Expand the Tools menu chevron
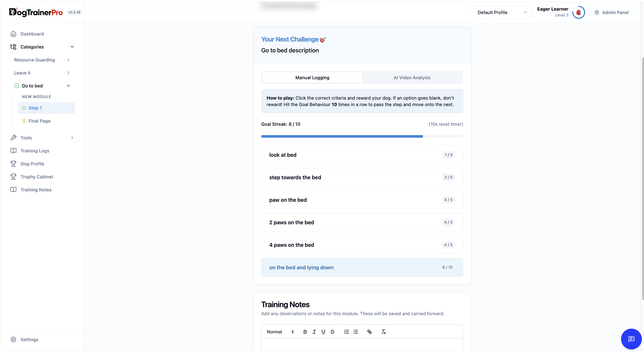644x352 pixels. click(72, 138)
